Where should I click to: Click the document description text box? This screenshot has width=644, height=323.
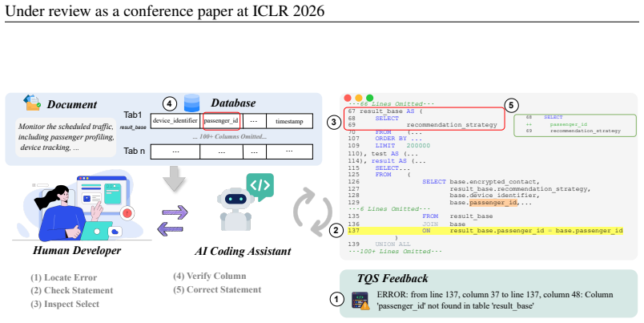(x=66, y=137)
